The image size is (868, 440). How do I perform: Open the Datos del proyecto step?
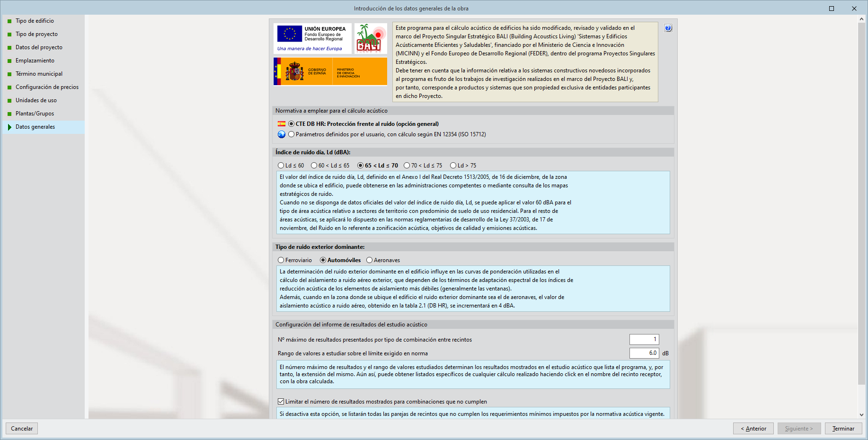[x=44, y=47]
